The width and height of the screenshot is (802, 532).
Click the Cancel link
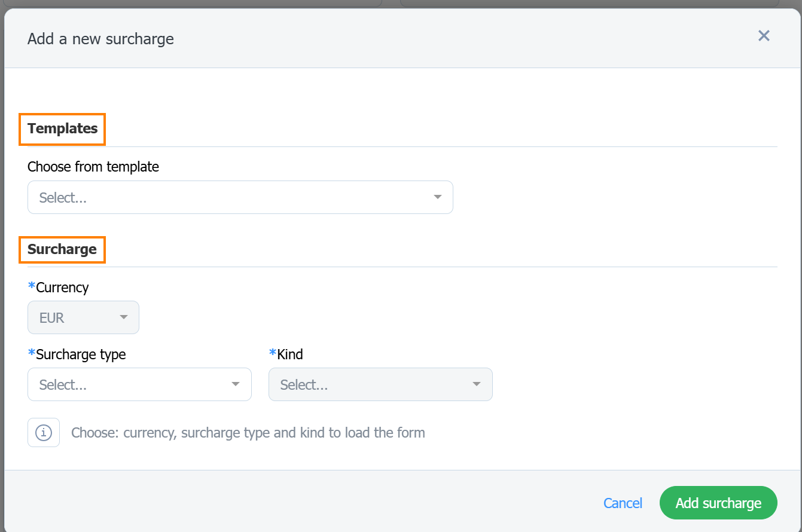pos(623,503)
